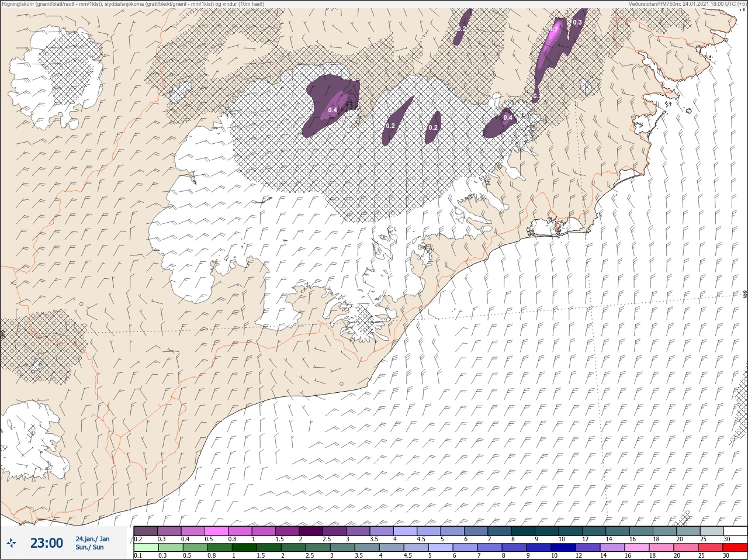The image size is (748, 560).
Task: Click the wind compass icon beside 23:00
Action: pos(11,544)
